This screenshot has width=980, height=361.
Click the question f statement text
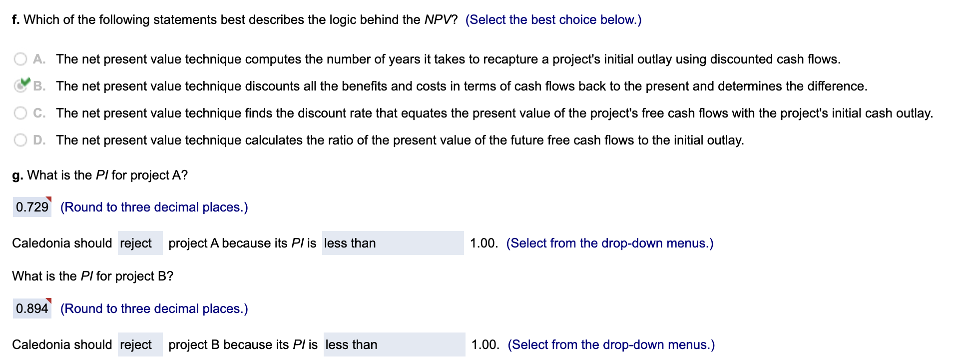(x=235, y=19)
